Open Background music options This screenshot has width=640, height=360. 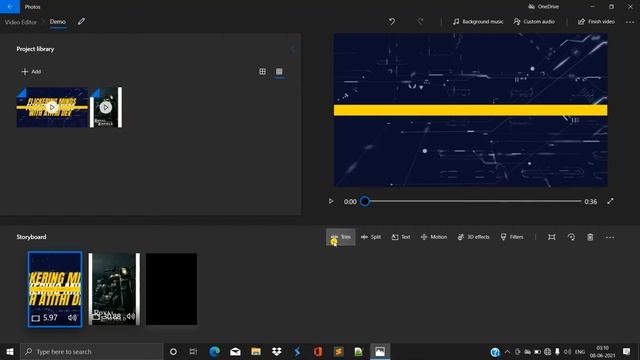[478, 22]
